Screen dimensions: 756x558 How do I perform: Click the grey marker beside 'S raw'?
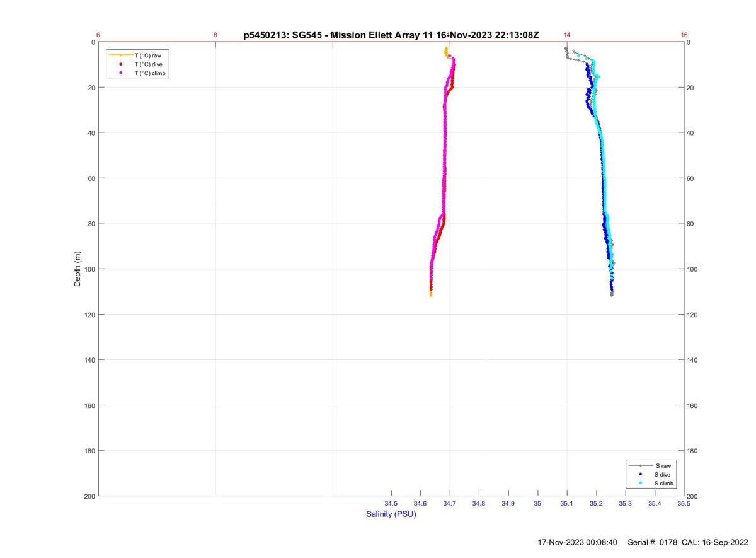pyautogui.click(x=640, y=465)
